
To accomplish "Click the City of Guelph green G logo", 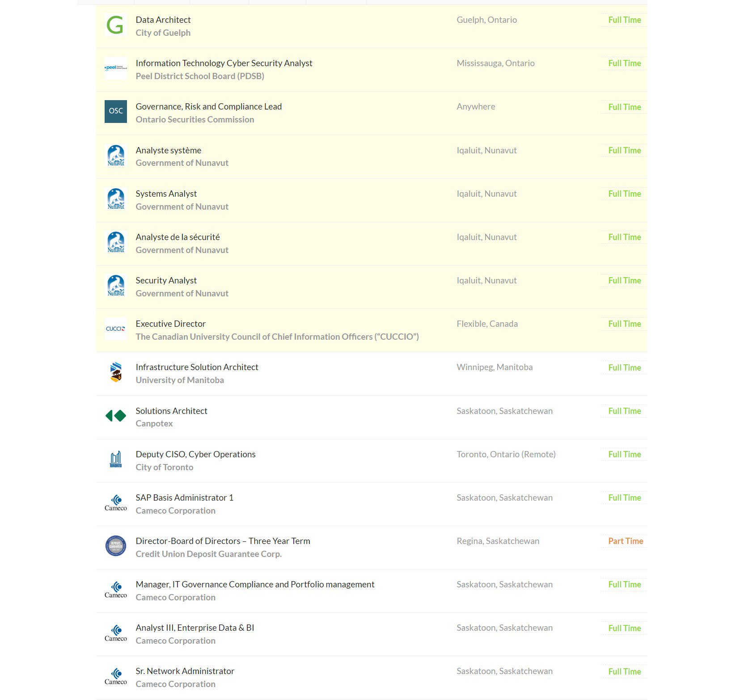I will tap(115, 25).
